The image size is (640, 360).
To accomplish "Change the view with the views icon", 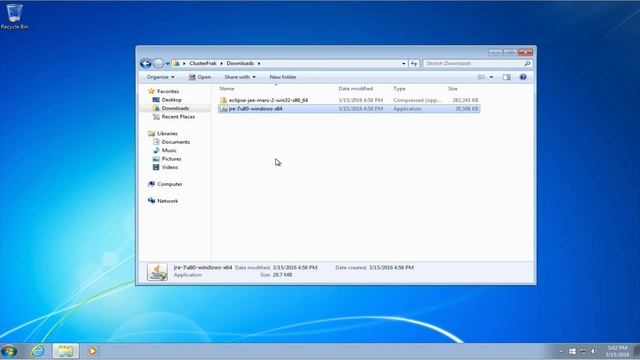I will click(481, 77).
